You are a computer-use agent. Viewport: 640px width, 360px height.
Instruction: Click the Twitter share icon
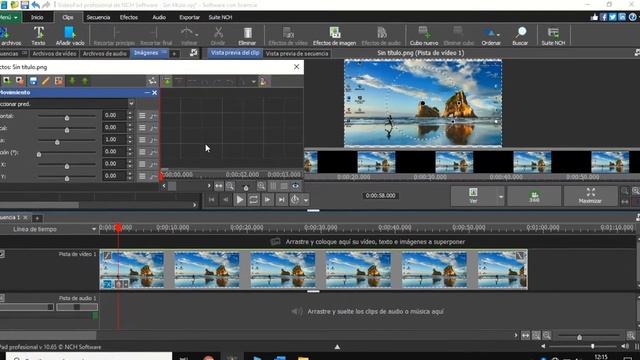612,17
